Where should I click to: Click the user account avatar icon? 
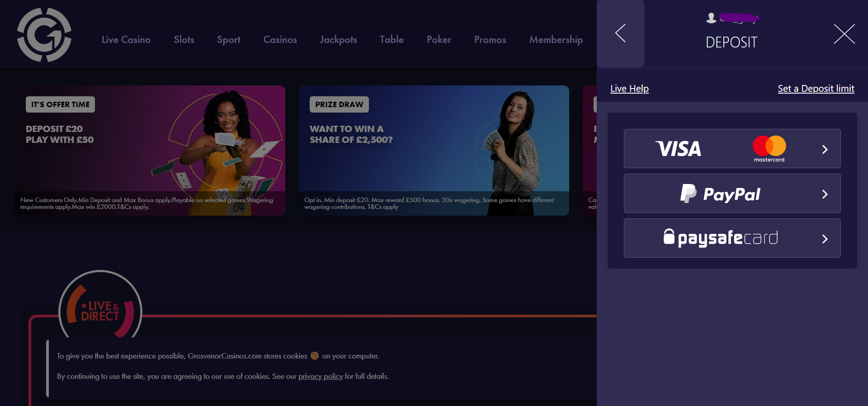pos(711,18)
